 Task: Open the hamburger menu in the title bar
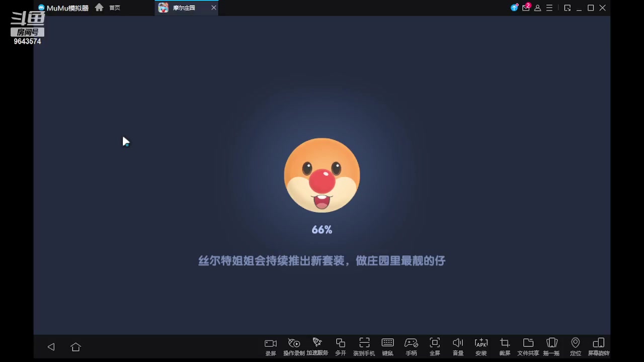549,8
